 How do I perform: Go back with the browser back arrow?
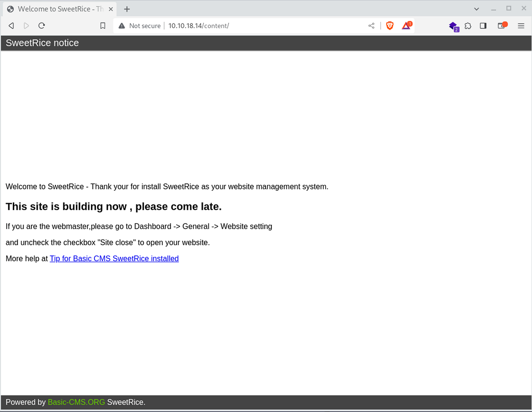[12, 26]
